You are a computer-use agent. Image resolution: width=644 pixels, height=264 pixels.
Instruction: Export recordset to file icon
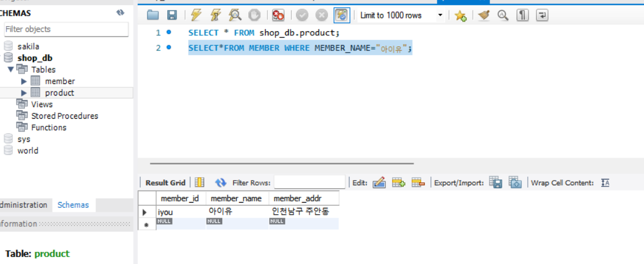(496, 182)
